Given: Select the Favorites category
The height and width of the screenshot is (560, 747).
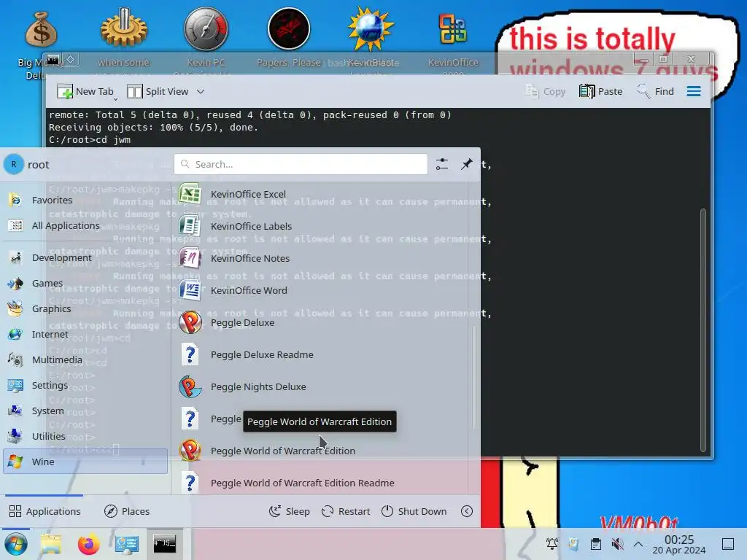Looking at the screenshot, I should tap(85, 200).
